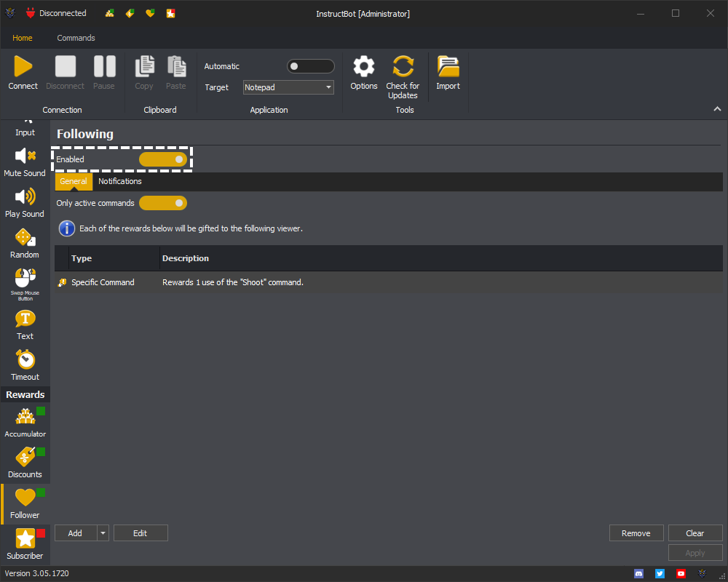Open the Follower rewards section
This screenshot has height=582, width=728.
coord(25,504)
